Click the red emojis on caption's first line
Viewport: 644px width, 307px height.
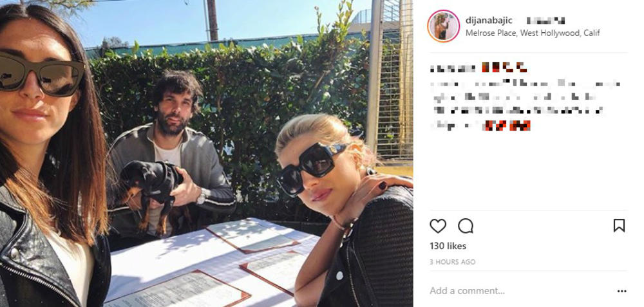point(504,68)
